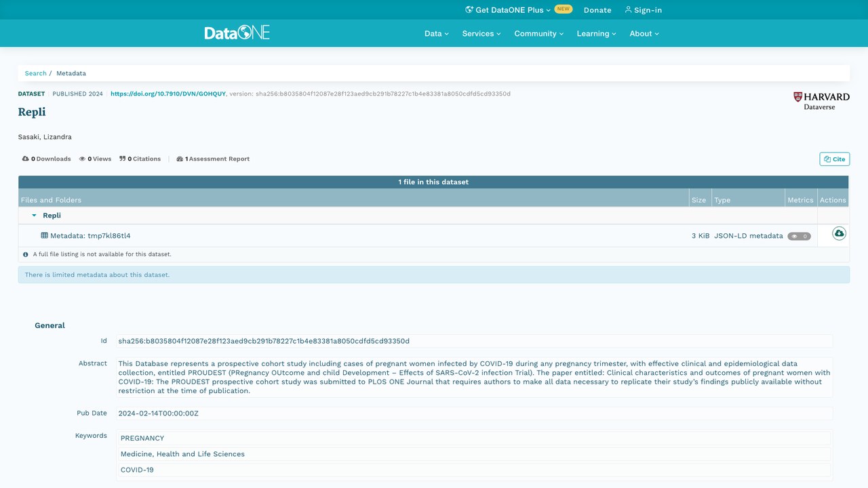The width and height of the screenshot is (868, 488).
Task: Click the NEW badge beside Get DataONE Plus
Action: [563, 9]
